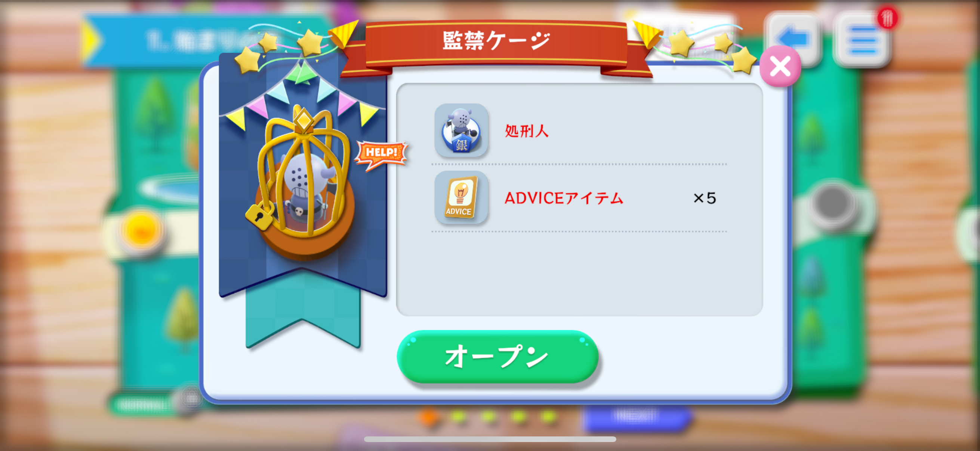Select the orange first page dot
The image size is (980, 451).
pos(429,417)
